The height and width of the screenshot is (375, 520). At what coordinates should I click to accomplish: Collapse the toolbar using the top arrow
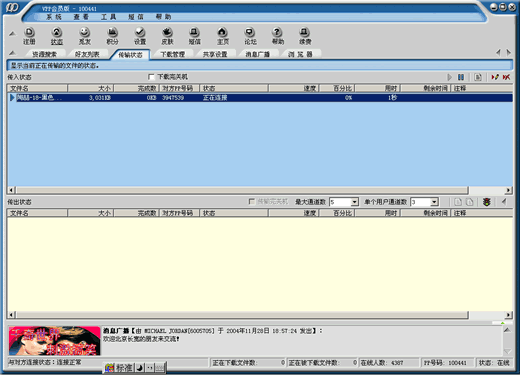12,34
